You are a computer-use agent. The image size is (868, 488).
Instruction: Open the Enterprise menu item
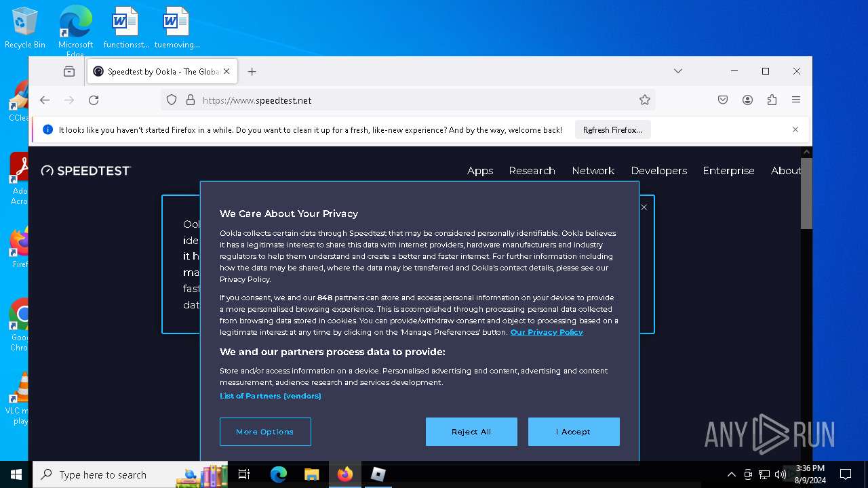point(729,171)
